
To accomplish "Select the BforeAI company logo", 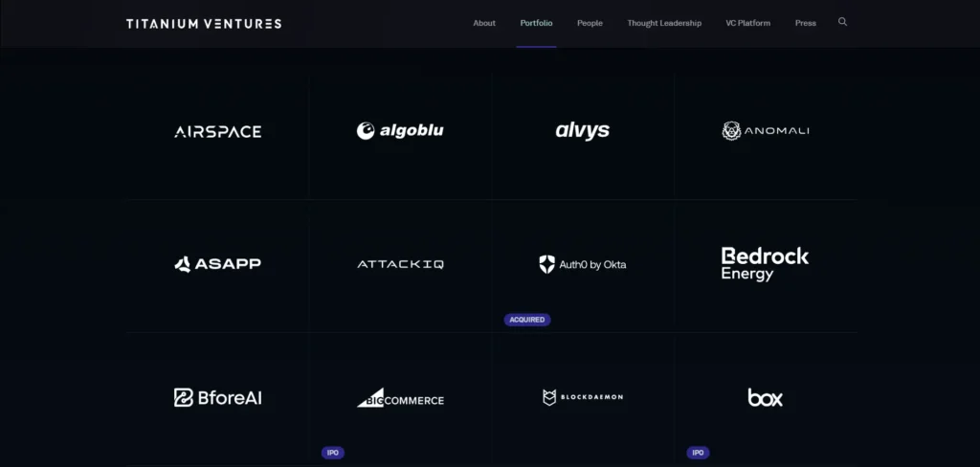I will click(x=217, y=397).
